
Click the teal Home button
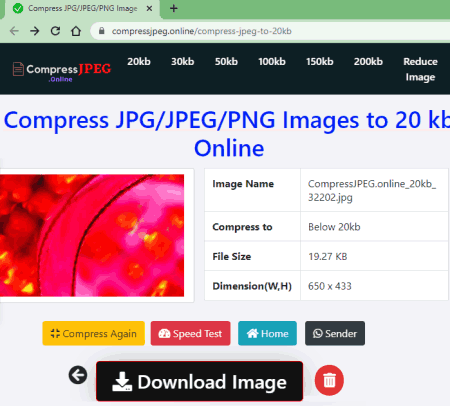coord(267,333)
